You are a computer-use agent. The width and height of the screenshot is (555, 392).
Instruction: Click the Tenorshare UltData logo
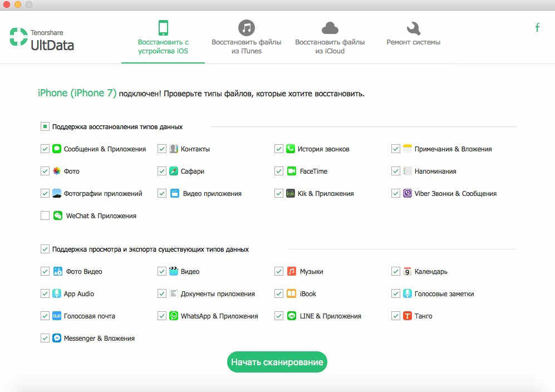(42, 38)
